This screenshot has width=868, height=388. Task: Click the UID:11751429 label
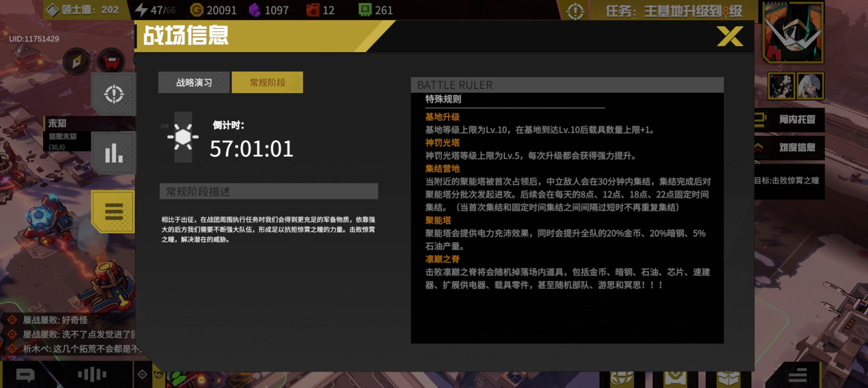coord(34,39)
